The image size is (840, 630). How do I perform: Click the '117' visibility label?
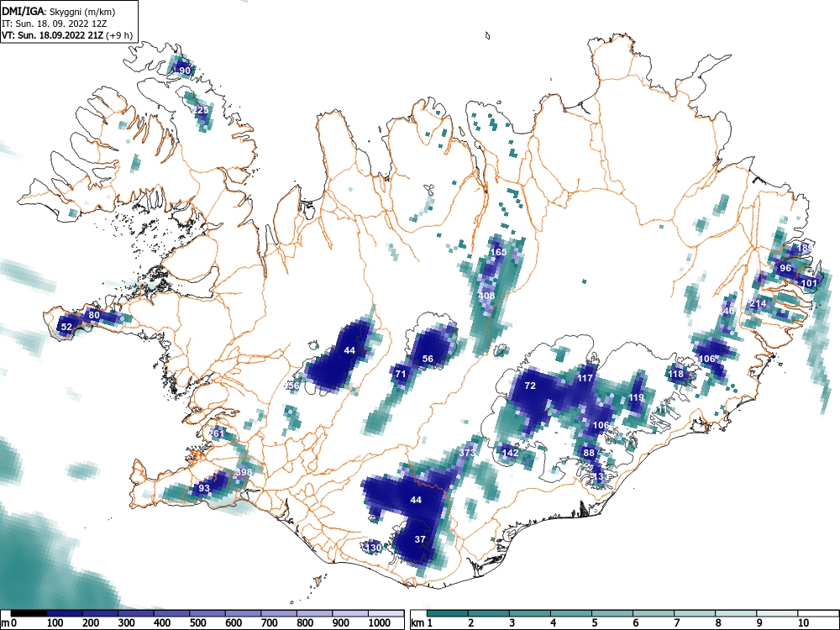585,378
